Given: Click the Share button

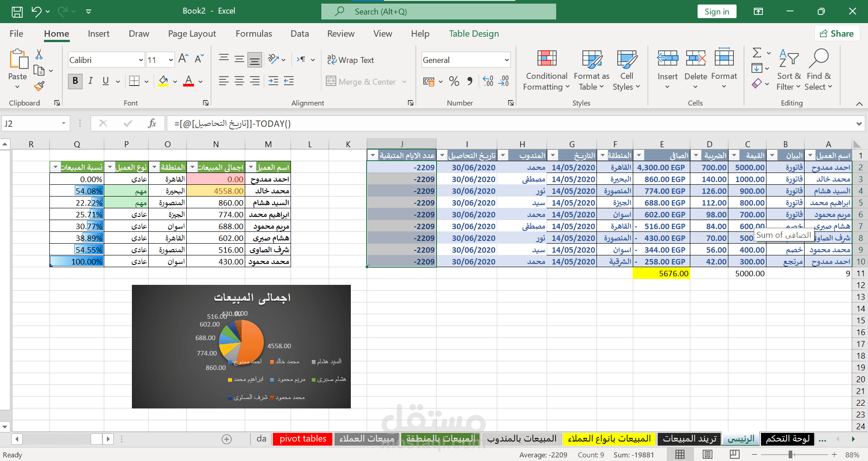Looking at the screenshot, I should click(837, 34).
